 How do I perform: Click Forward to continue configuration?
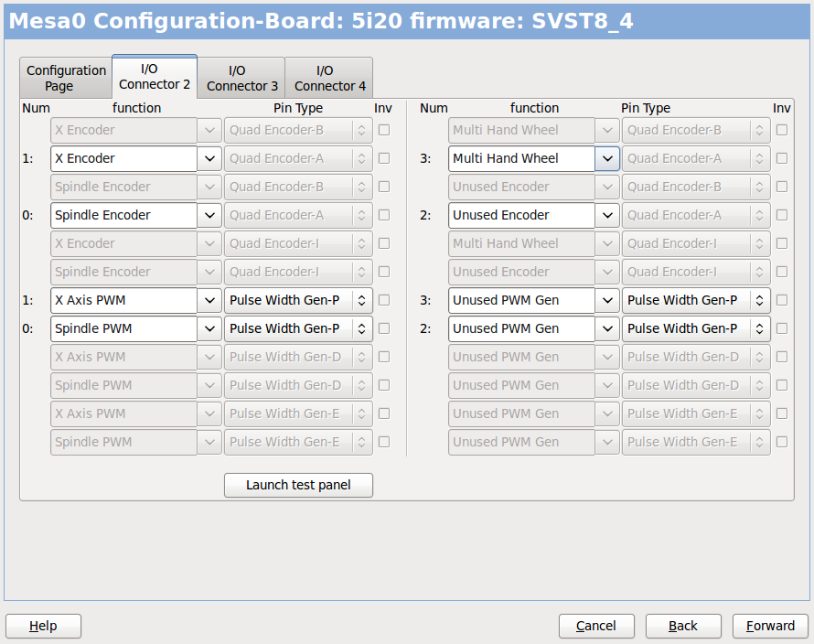770,626
